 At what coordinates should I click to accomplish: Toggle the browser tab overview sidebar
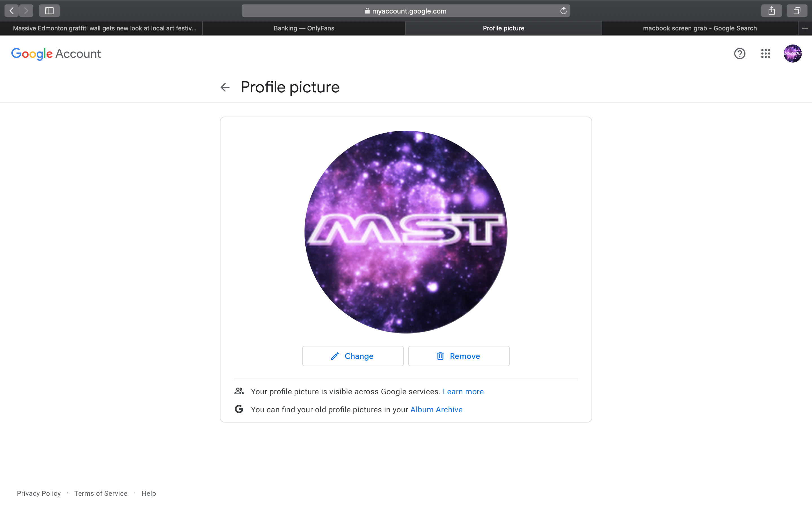pyautogui.click(x=48, y=10)
